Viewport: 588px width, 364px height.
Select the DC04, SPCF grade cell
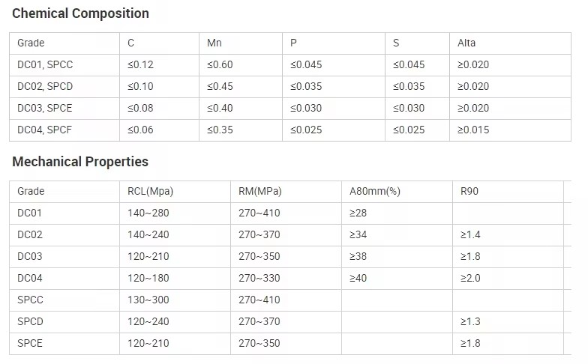click(x=45, y=130)
